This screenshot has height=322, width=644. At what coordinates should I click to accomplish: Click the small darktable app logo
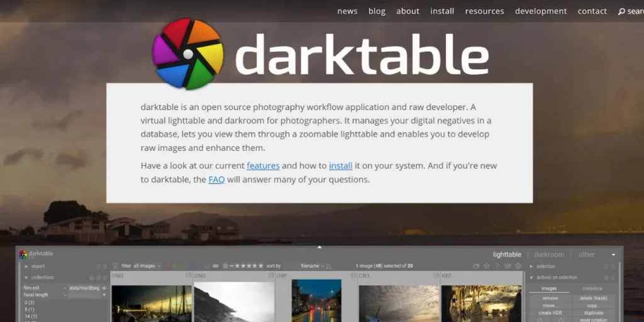[x=23, y=255]
